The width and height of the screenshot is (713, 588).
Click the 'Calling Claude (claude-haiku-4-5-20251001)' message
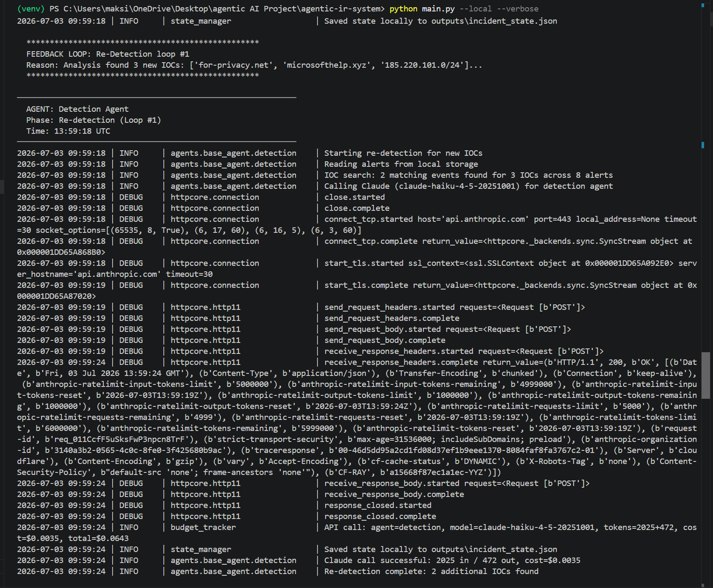469,186
